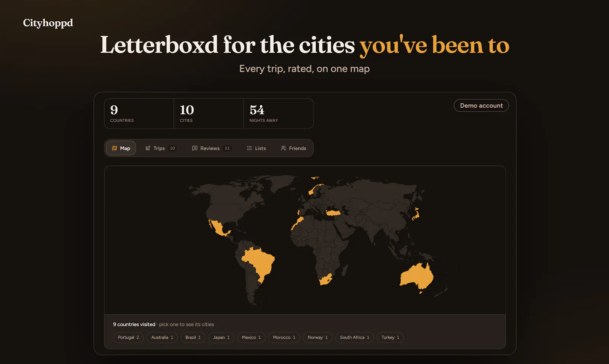The width and height of the screenshot is (609, 364).
Task: Click Mexico highlighted on the world map
Action: pos(218,227)
